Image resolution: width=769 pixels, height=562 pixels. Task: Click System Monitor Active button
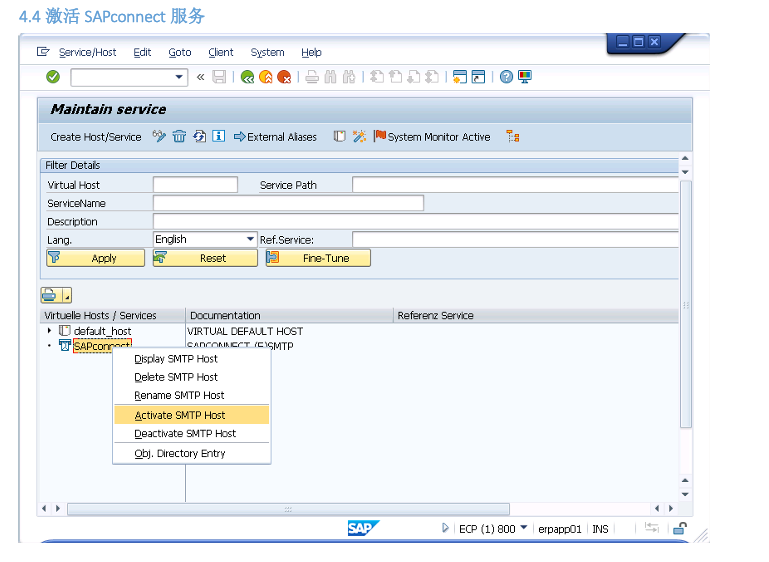click(432, 137)
